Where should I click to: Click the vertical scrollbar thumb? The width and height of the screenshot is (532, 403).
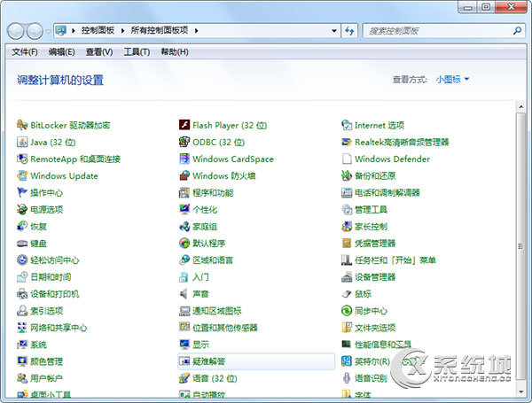(520, 246)
